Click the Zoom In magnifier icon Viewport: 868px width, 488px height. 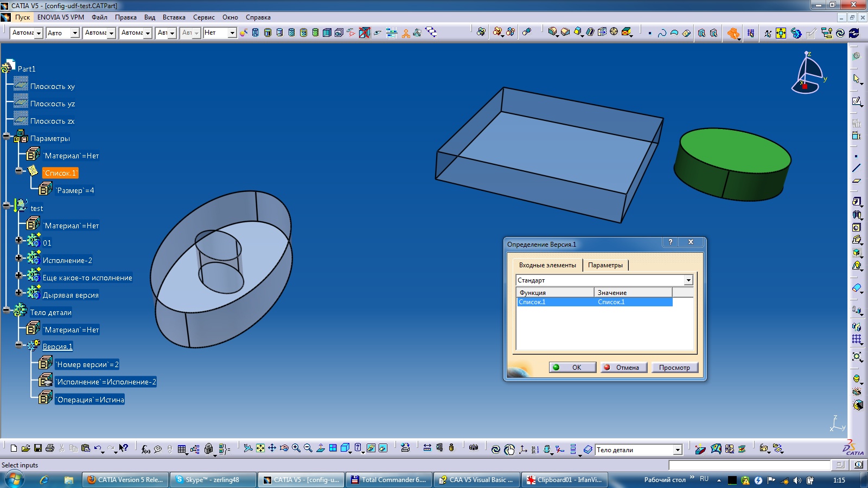point(296,448)
